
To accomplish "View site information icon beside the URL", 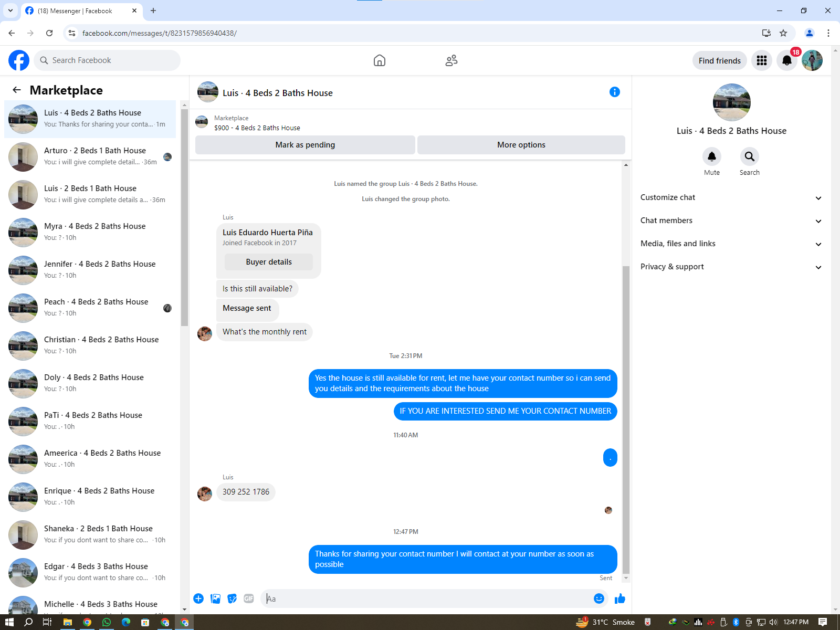I will 72,33.
